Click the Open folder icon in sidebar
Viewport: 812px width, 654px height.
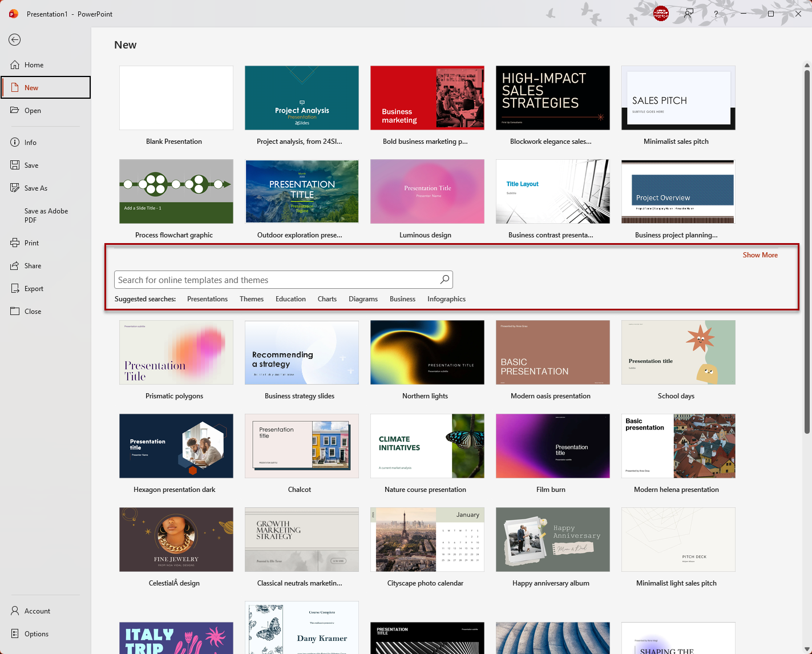[x=15, y=110]
